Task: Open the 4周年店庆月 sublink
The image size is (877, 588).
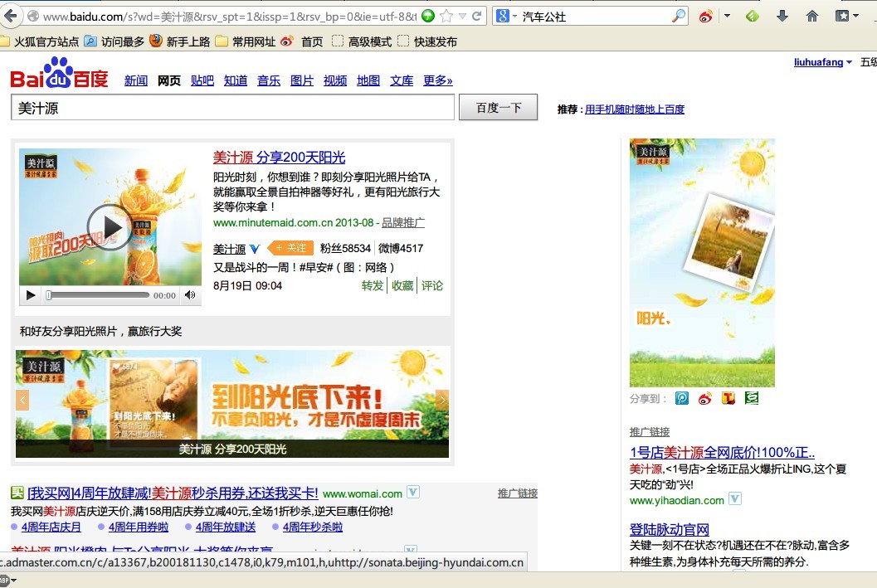Action: tap(51, 527)
